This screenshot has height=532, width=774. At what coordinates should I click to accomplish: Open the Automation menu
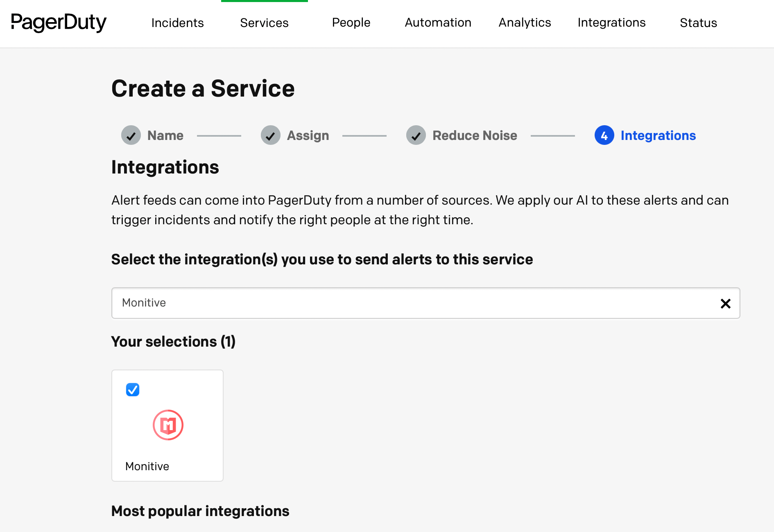pyautogui.click(x=438, y=23)
